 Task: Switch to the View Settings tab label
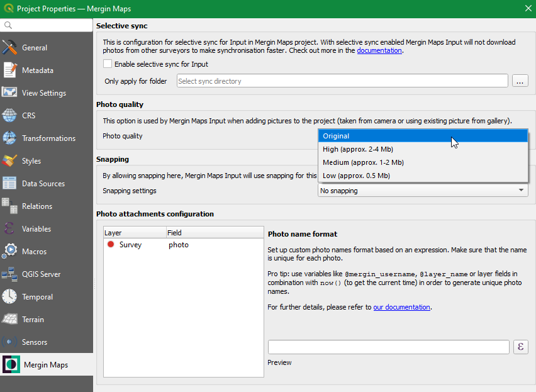click(44, 93)
